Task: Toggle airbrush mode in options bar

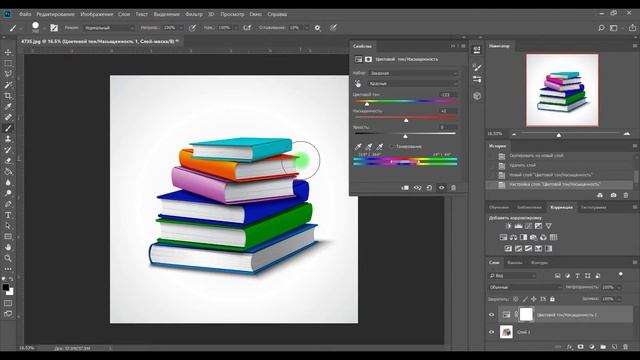Action: 247,28
